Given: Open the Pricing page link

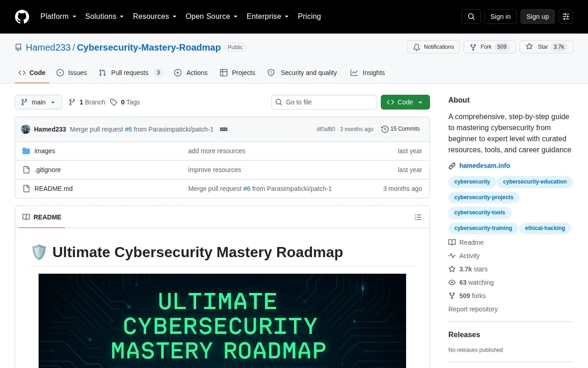Looking at the screenshot, I should 309,17.
